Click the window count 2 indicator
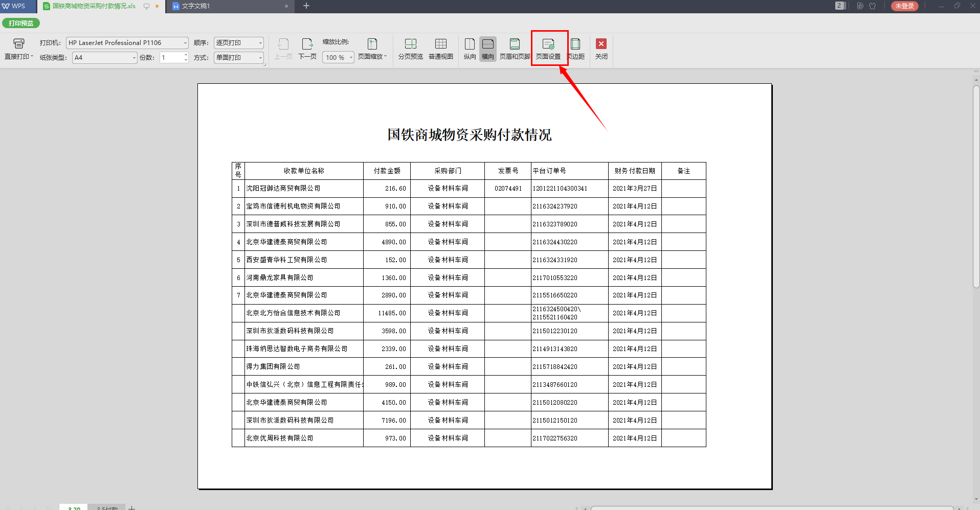 click(839, 6)
